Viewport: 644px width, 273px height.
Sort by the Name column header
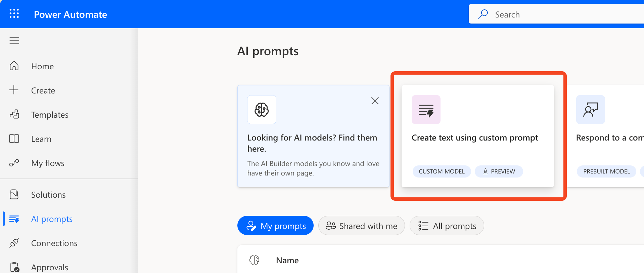tap(287, 260)
